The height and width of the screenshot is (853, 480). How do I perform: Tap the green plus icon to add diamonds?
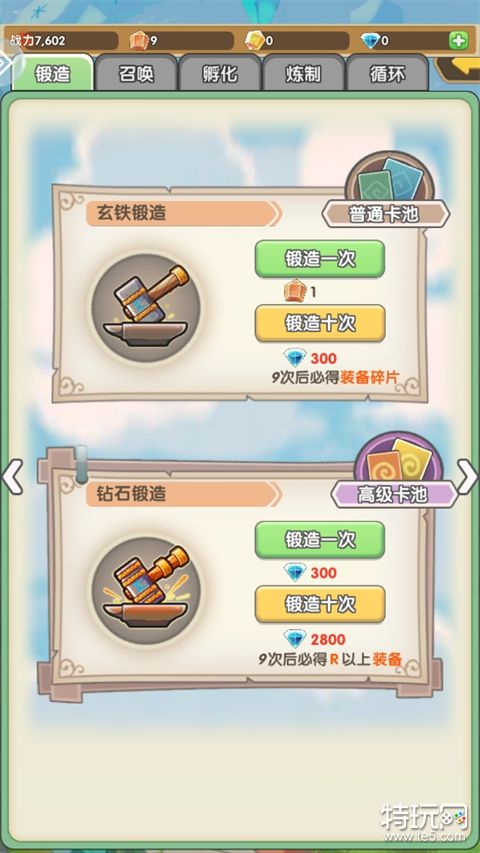tap(458, 41)
